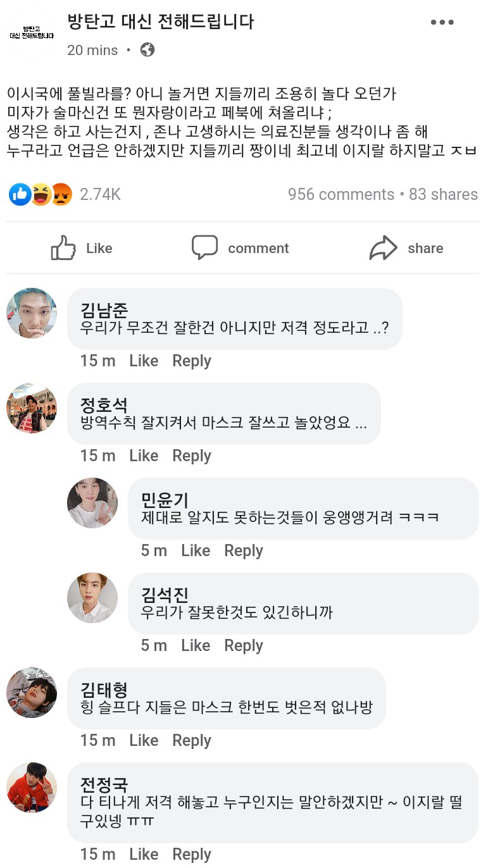Open 김태형's profile picture
This screenshot has width=488, height=868.
click(32, 693)
